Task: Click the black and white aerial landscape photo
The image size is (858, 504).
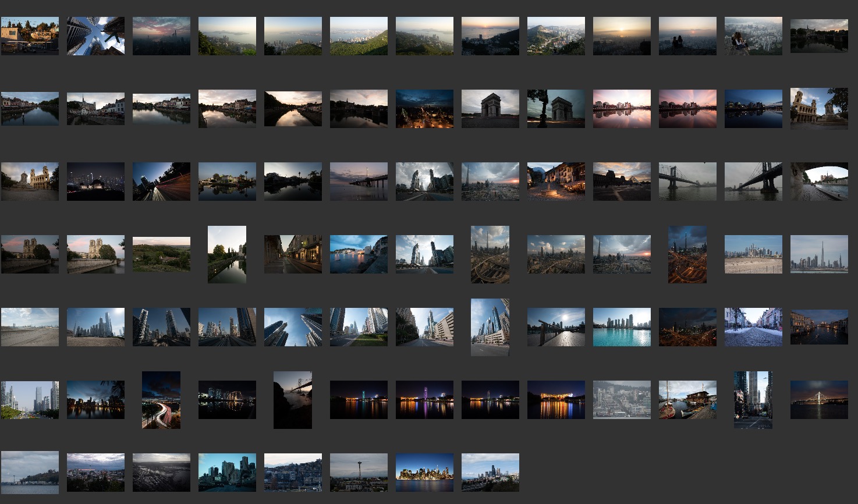Action: 161,473
